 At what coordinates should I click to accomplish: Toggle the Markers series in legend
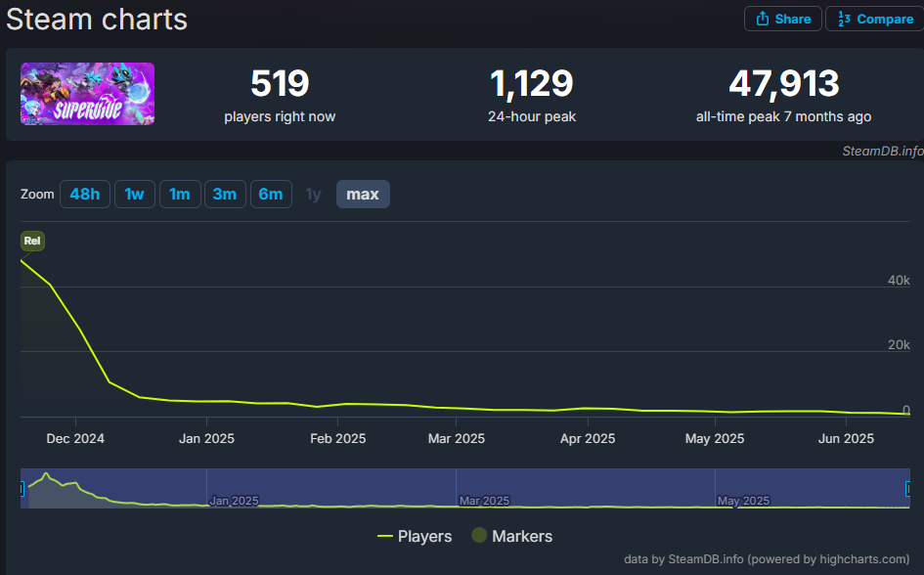pyautogui.click(x=511, y=536)
